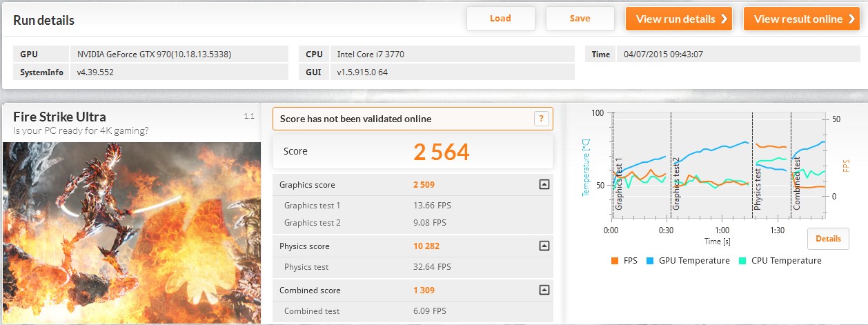
Task: Click the blue GPU Temperature legend swatch
Action: 650,261
